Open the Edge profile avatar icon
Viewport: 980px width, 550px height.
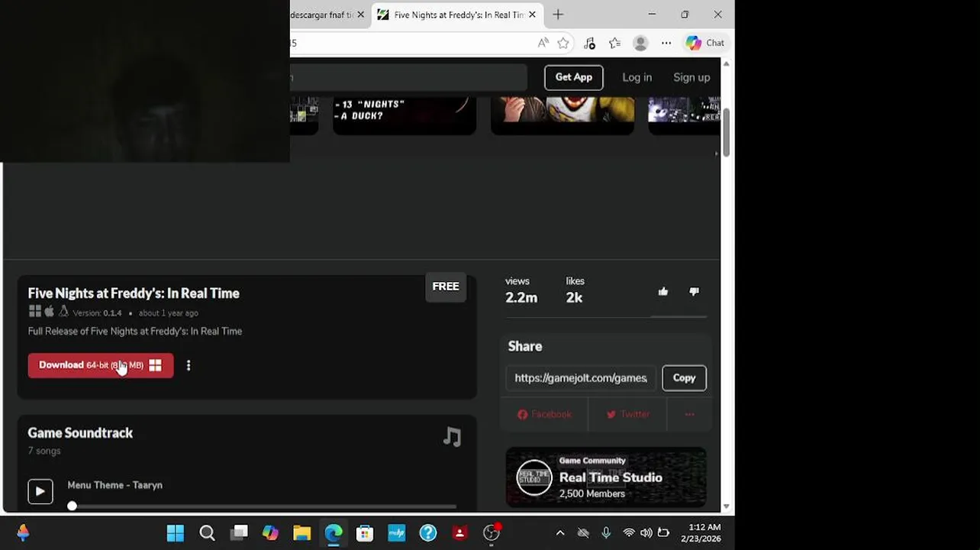coord(640,43)
